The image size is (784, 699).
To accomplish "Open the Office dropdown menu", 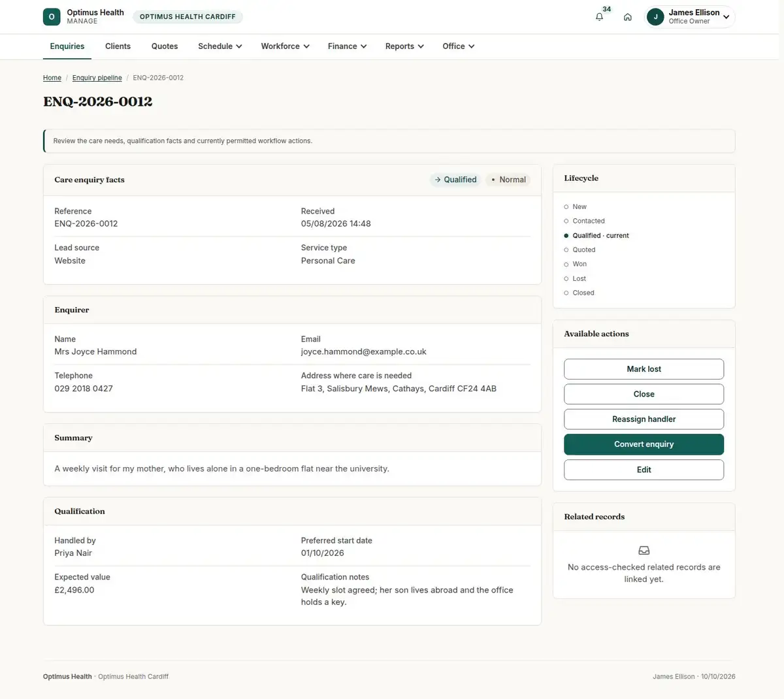I will [x=459, y=46].
